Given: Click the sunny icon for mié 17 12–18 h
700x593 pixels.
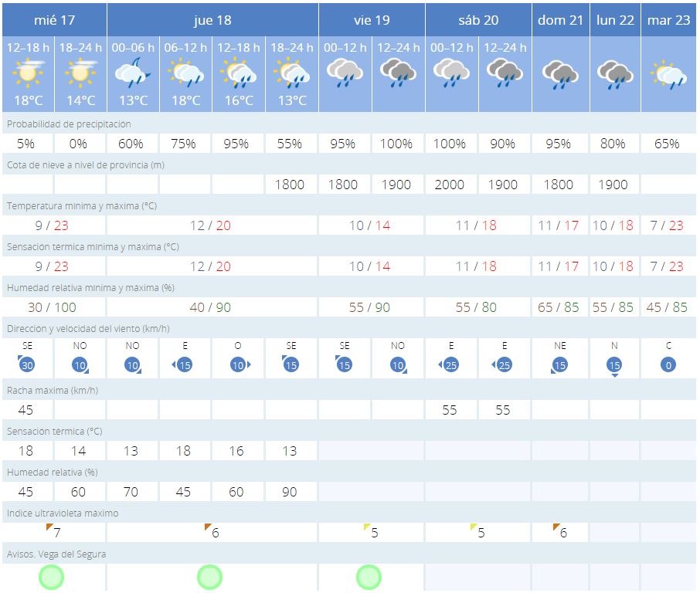Looking at the screenshot, I should click(26, 73).
